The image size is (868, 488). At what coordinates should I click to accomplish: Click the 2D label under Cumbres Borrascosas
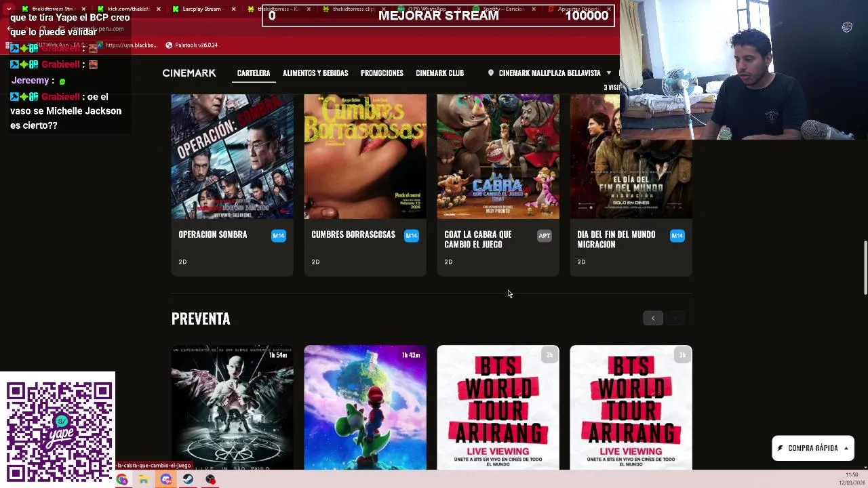pos(315,262)
